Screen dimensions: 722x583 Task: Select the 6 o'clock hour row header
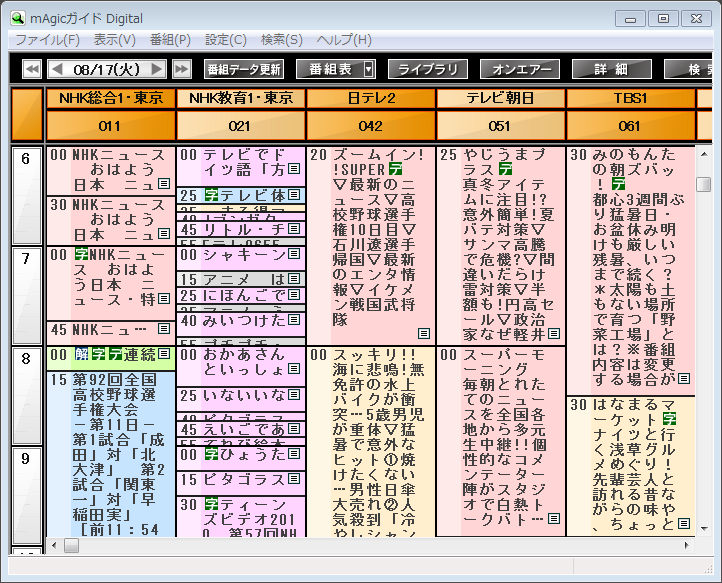coord(26,160)
